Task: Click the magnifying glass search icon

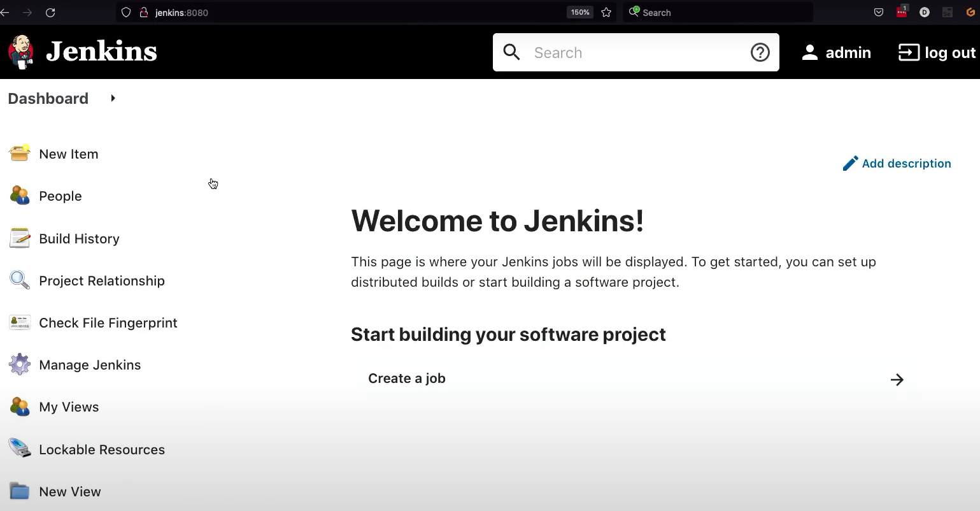Action: tap(512, 52)
